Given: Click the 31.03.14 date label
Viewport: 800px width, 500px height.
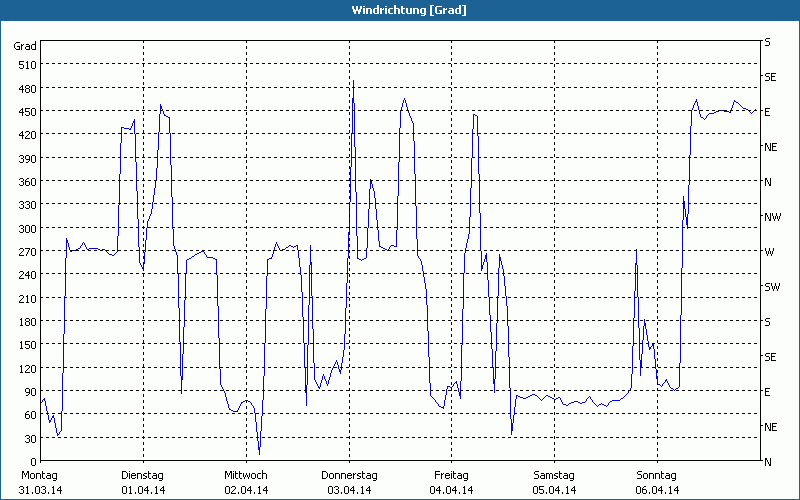Looking at the screenshot, I should point(39,490).
